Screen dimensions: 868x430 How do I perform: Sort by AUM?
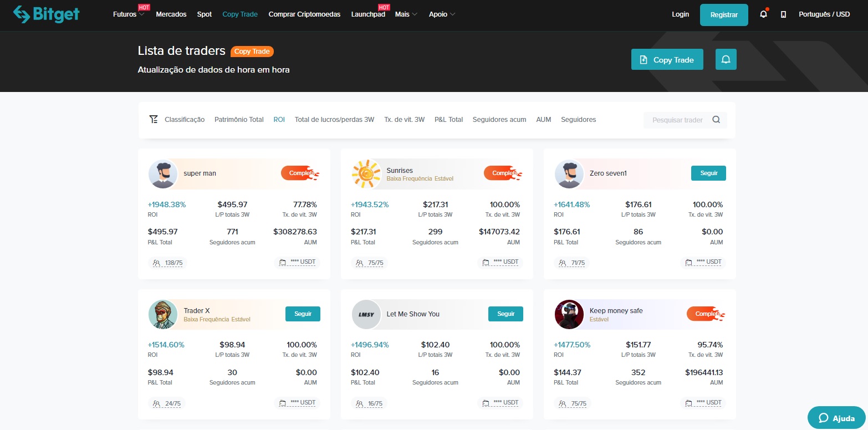point(544,120)
